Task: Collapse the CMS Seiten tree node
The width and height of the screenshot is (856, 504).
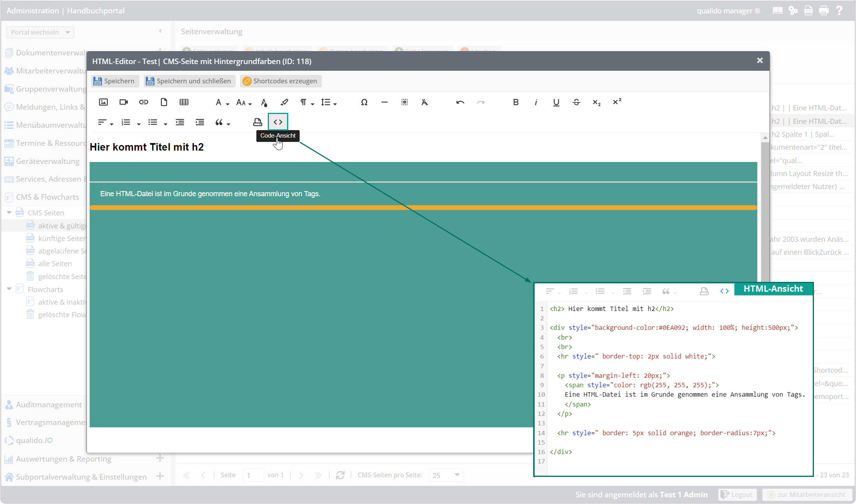Action: [9, 212]
